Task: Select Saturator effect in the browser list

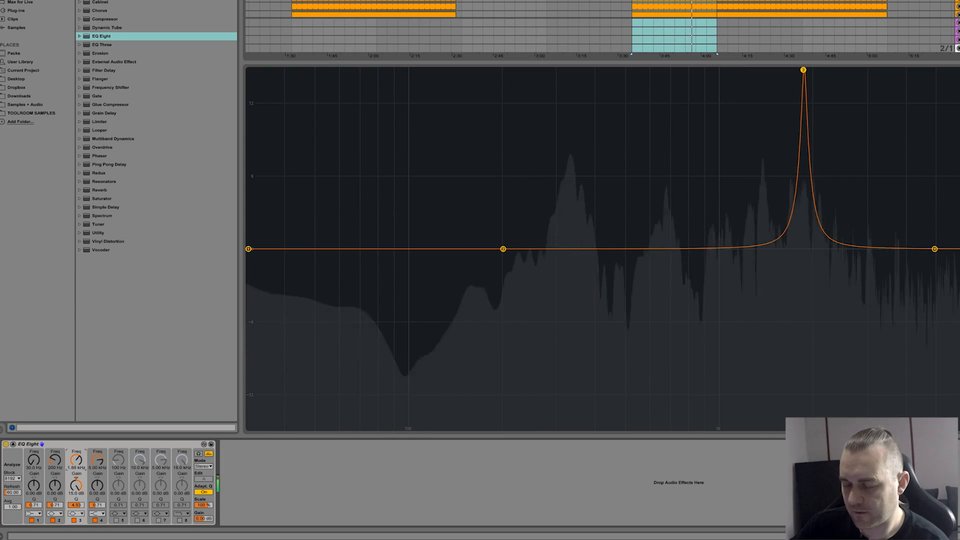Action: tap(102, 198)
